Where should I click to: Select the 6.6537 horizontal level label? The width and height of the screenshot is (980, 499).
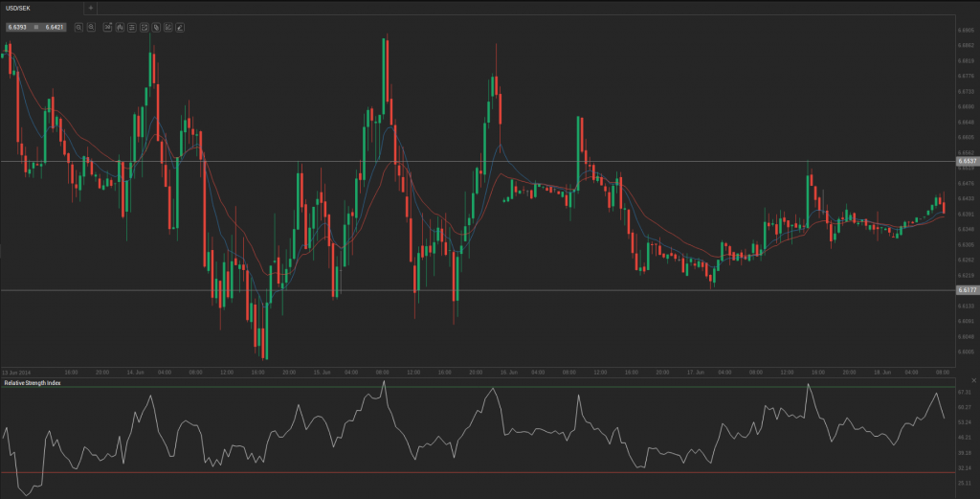965,162
